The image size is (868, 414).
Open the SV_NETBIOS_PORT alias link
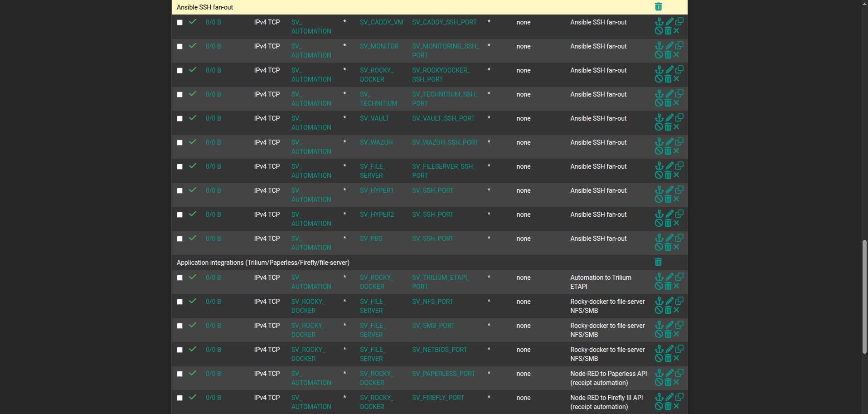[x=440, y=350]
